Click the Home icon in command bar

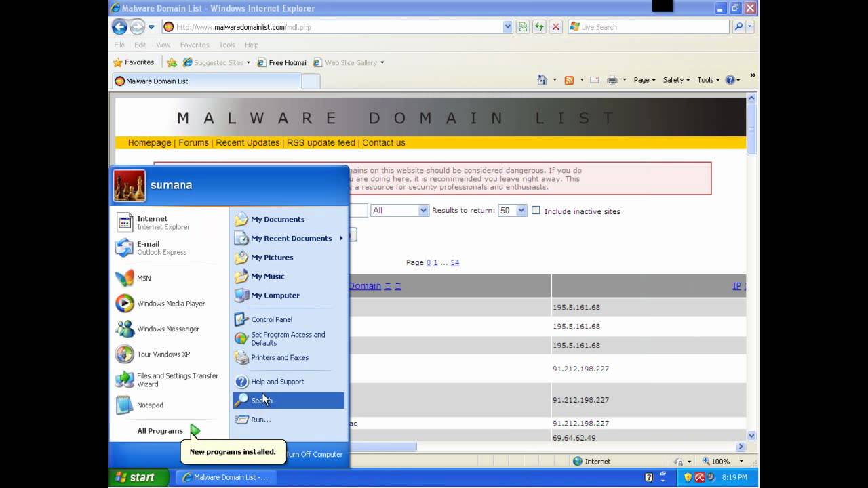click(x=542, y=80)
